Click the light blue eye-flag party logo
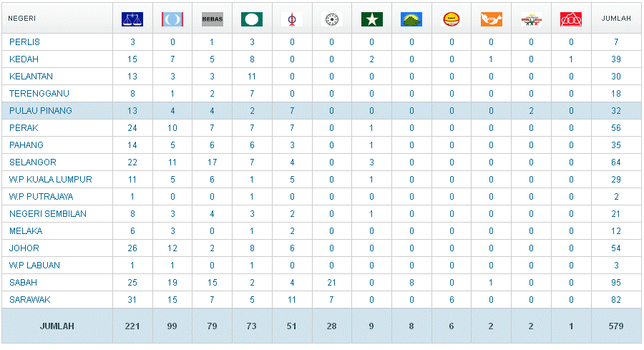This screenshot has width=644, height=350. coord(172,19)
